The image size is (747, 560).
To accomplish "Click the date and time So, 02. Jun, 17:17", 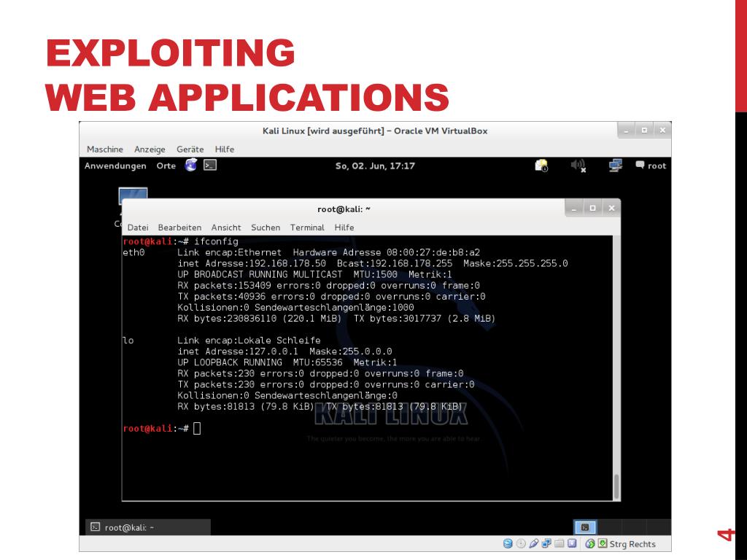I will click(375, 166).
